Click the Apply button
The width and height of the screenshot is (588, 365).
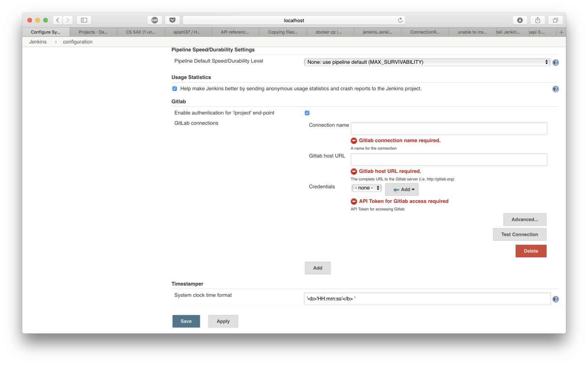[223, 321]
